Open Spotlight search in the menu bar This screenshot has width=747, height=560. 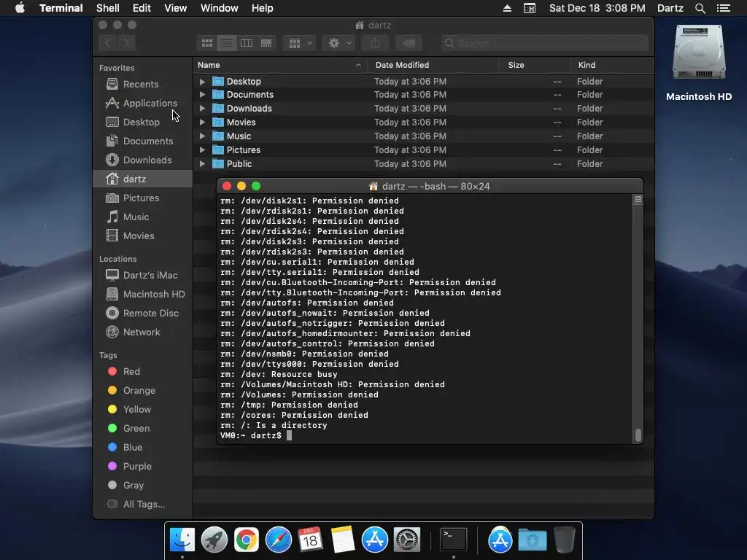pos(700,8)
